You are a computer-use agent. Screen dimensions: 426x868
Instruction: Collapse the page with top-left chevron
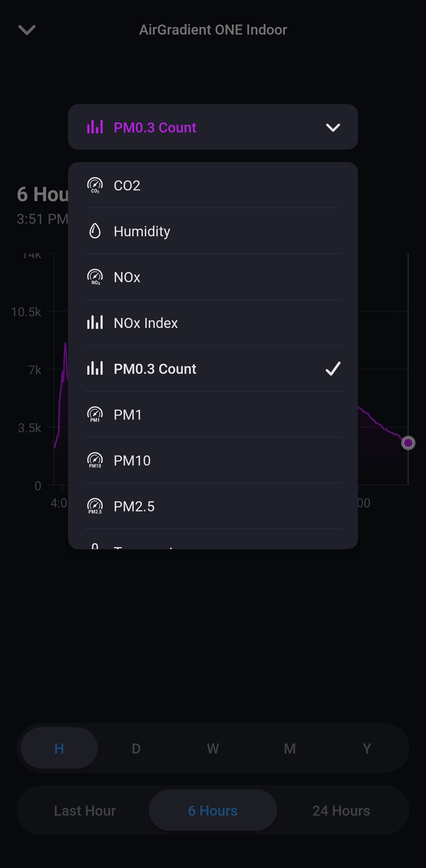point(27,30)
